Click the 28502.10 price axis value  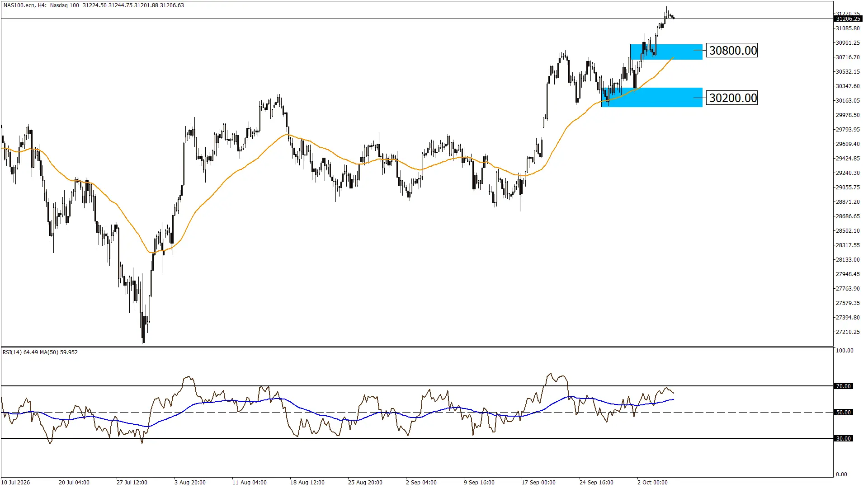click(848, 231)
